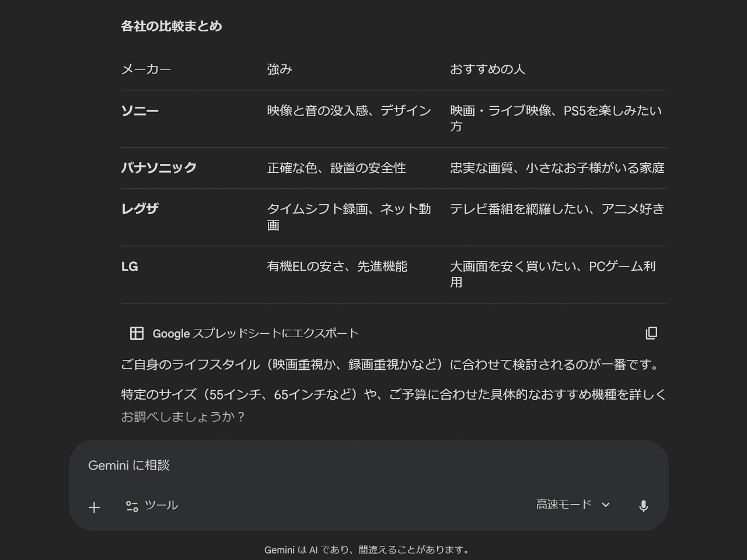This screenshot has width=747, height=560.
Task: Select the LG row label
Action: [x=130, y=267]
